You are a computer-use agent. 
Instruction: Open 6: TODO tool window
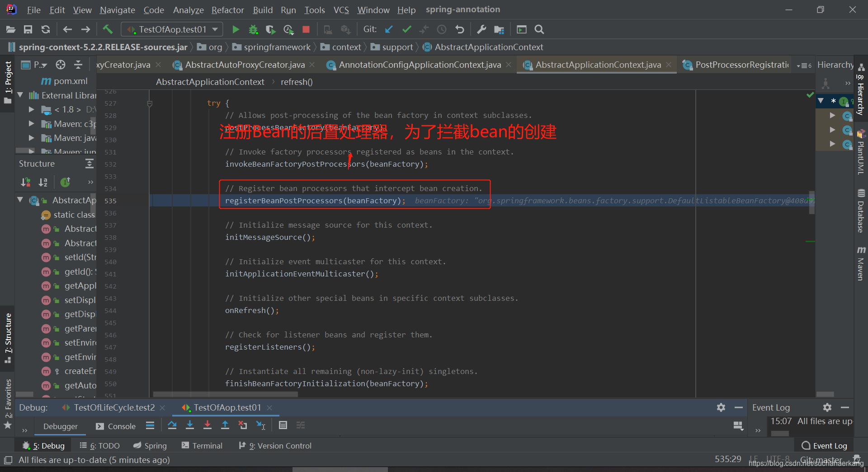(99, 446)
